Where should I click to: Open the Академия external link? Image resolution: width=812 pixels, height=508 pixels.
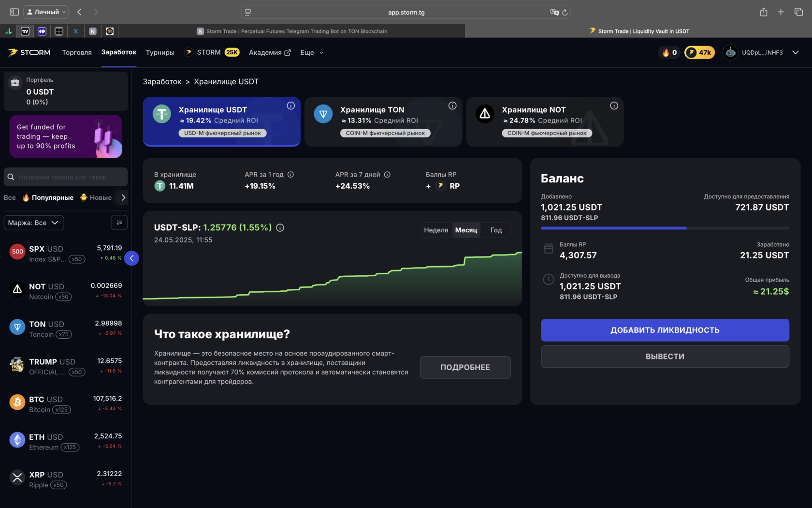[x=270, y=52]
